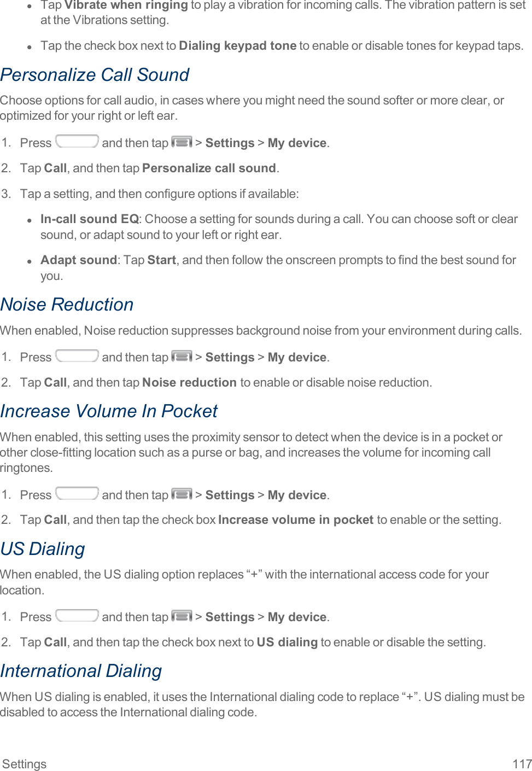
Task: Click the Menu key icon under Increase Volume In Pocket
Action: pos(182,494)
